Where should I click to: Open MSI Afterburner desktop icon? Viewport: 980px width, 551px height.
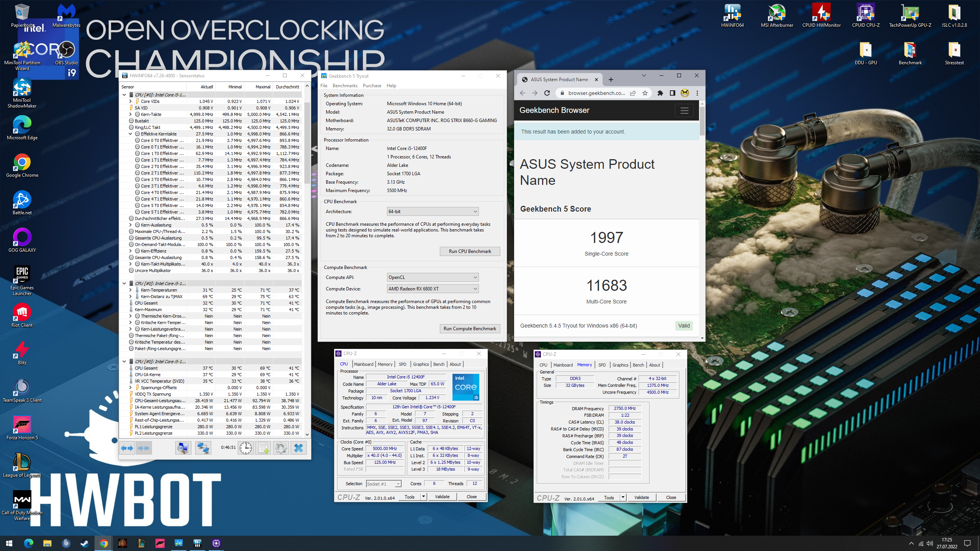tap(777, 16)
